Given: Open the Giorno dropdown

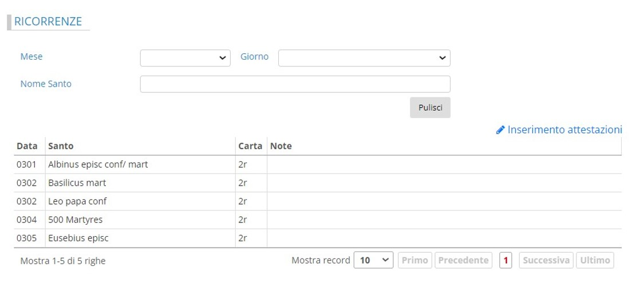Looking at the screenshot, I should (x=364, y=58).
